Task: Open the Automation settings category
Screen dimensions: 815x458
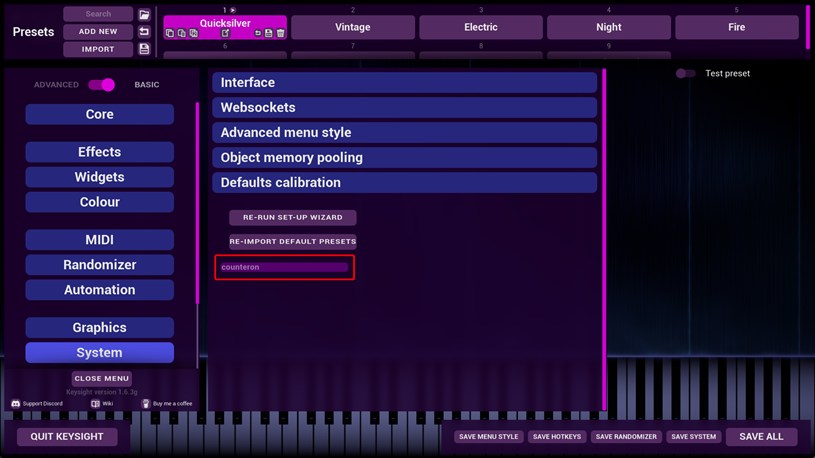Action: click(100, 290)
